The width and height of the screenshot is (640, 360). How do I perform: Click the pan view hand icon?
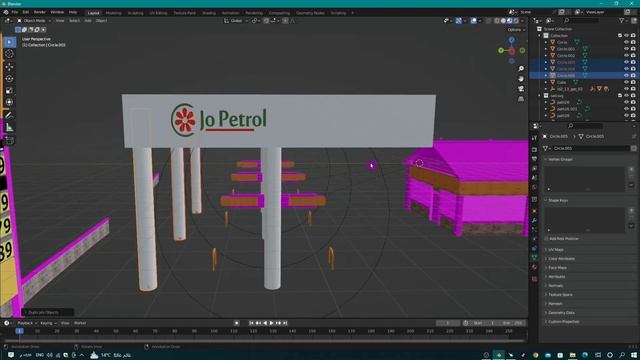point(521,78)
